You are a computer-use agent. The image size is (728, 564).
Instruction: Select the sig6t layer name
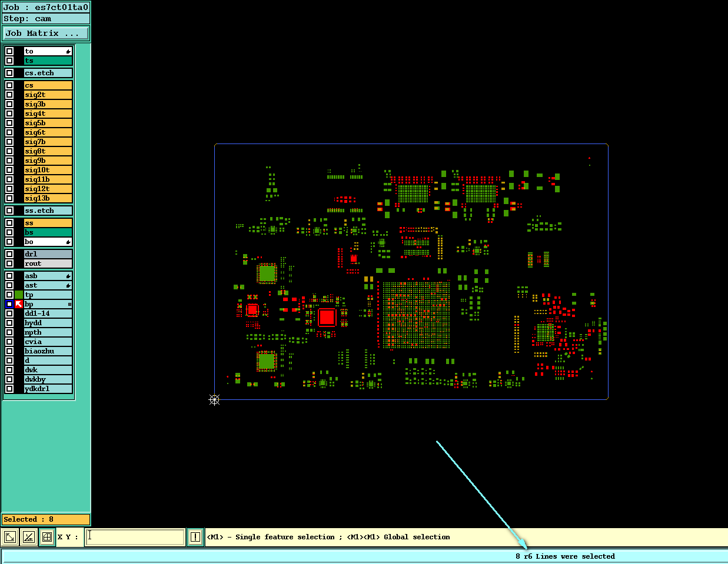coord(48,132)
